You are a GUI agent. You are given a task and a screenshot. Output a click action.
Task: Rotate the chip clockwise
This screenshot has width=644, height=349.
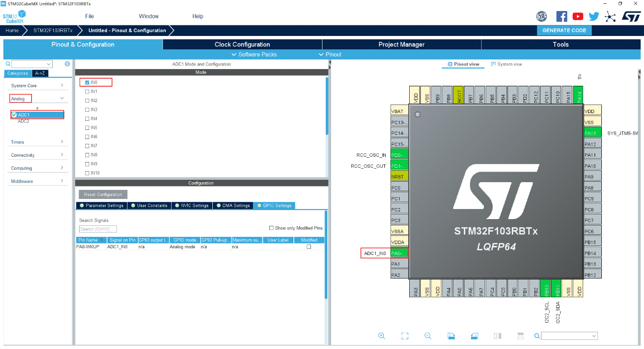[x=451, y=336]
